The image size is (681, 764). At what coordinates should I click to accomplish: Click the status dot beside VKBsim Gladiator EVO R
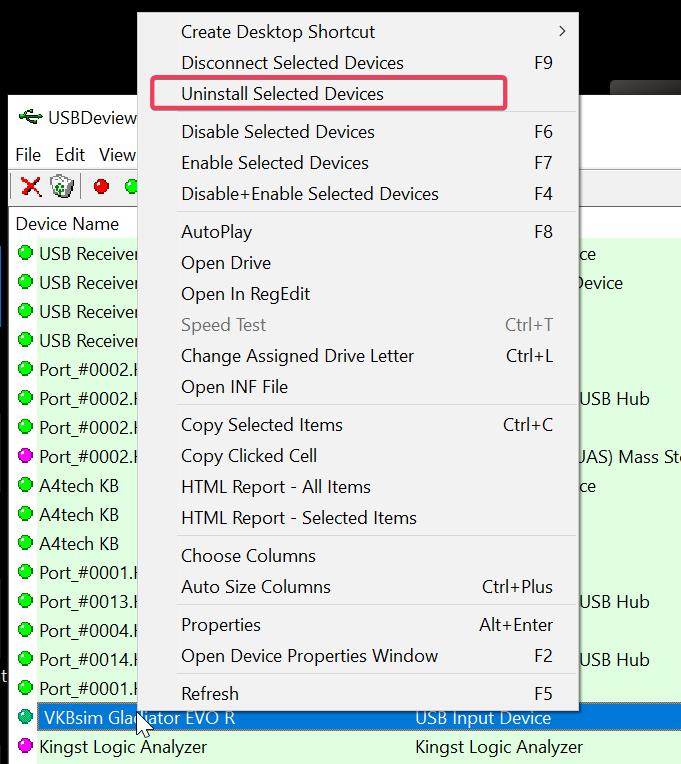[25, 718]
